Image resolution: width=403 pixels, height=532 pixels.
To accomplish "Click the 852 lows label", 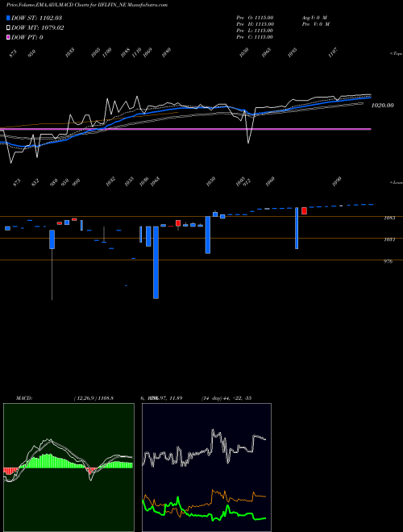I will [35, 182].
